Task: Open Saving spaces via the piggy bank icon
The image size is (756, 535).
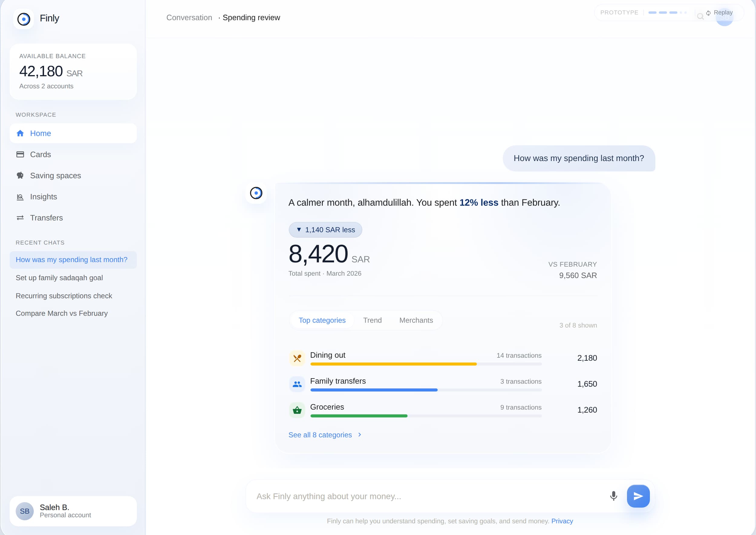Action: pos(20,175)
